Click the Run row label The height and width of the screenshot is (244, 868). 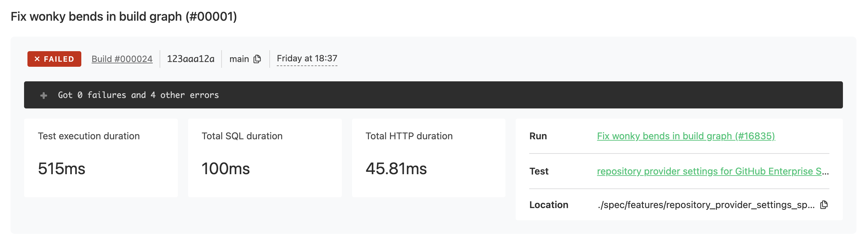[538, 136]
